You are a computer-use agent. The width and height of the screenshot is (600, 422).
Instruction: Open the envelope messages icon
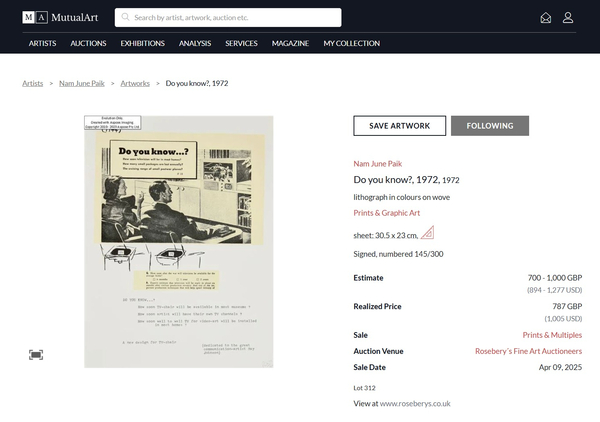[x=546, y=18]
